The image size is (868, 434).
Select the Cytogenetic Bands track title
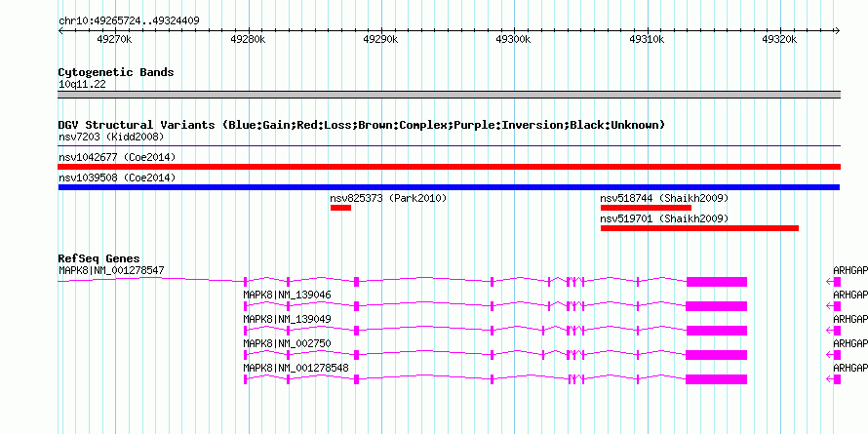(116, 72)
